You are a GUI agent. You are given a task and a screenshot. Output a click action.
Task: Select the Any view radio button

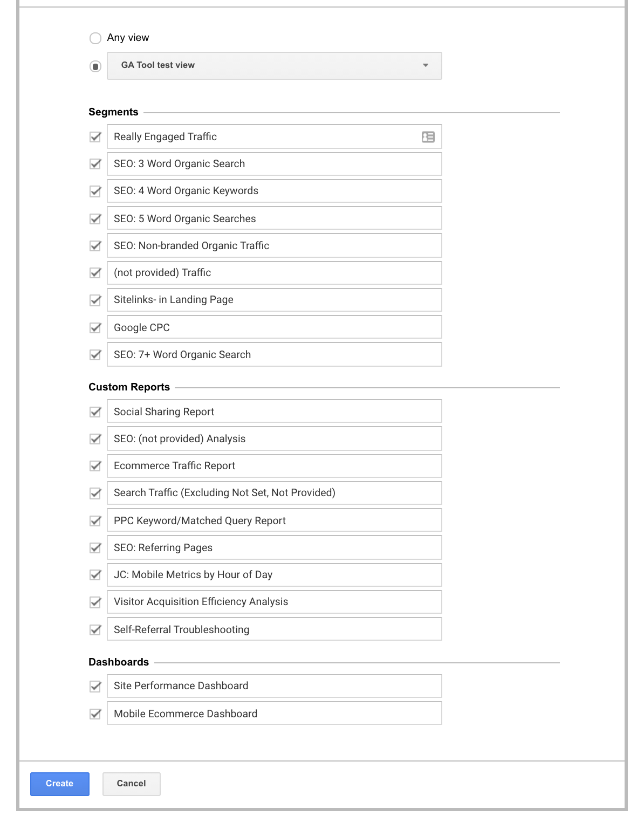95,38
